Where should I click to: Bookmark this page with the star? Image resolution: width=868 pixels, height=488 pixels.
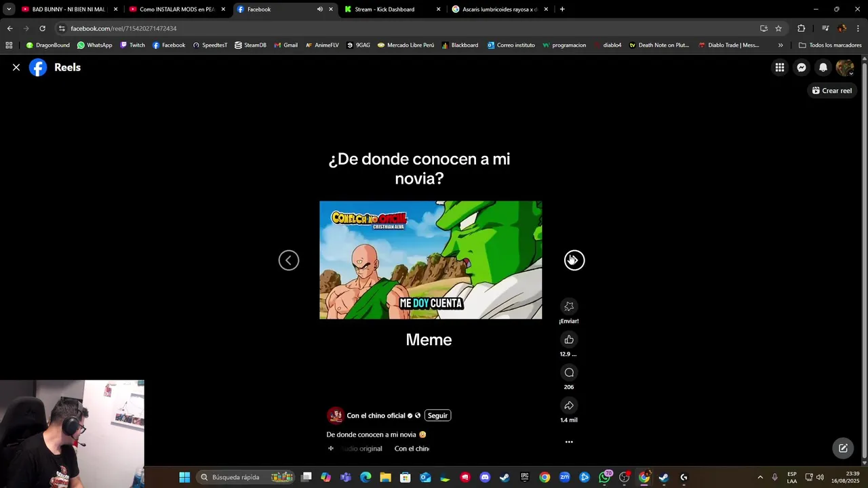[x=778, y=28]
